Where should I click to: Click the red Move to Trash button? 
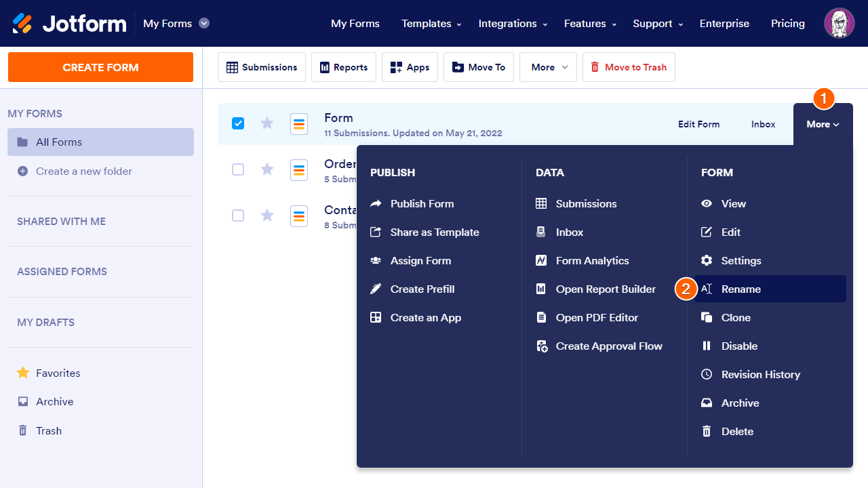pos(629,67)
